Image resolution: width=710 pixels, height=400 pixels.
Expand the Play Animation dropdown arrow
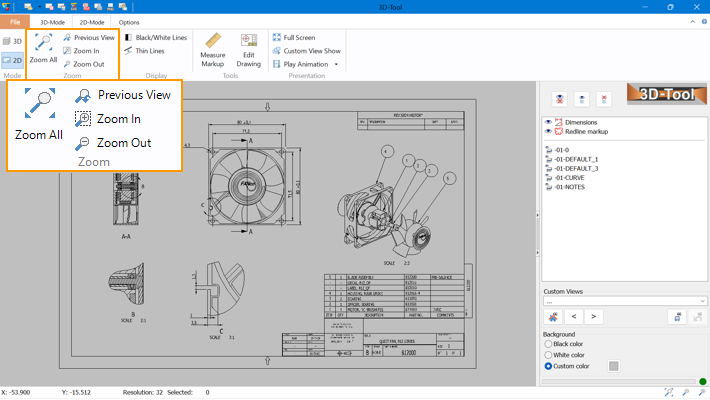click(336, 64)
